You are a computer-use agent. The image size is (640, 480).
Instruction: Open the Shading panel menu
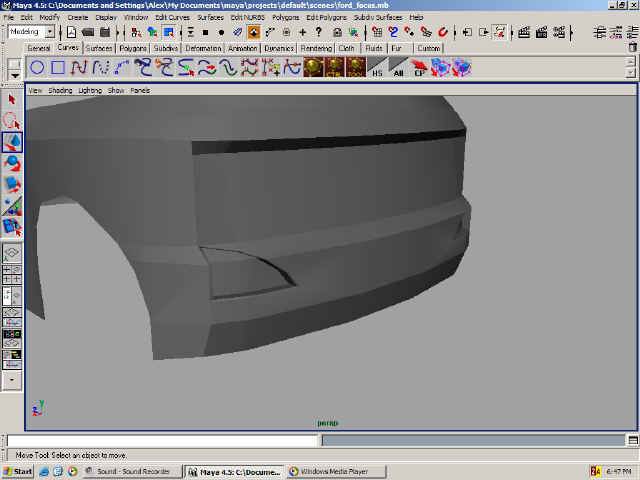point(61,90)
